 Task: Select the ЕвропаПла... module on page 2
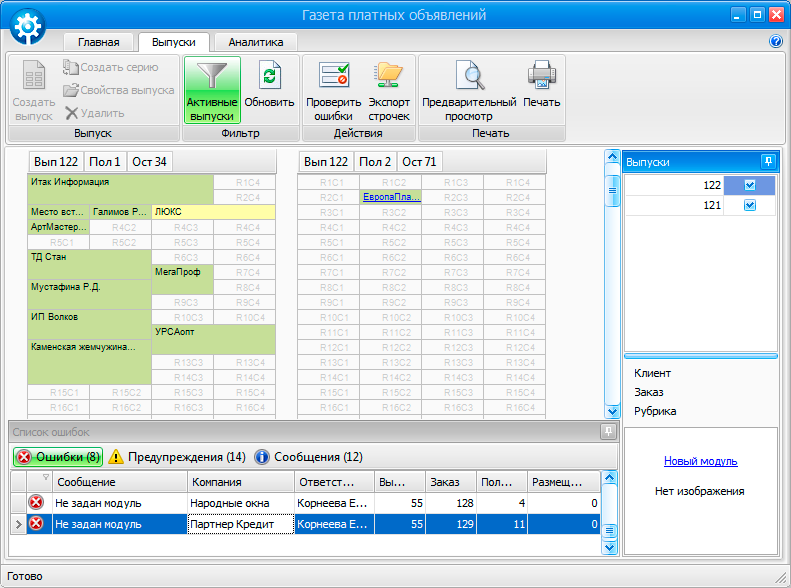point(391,197)
